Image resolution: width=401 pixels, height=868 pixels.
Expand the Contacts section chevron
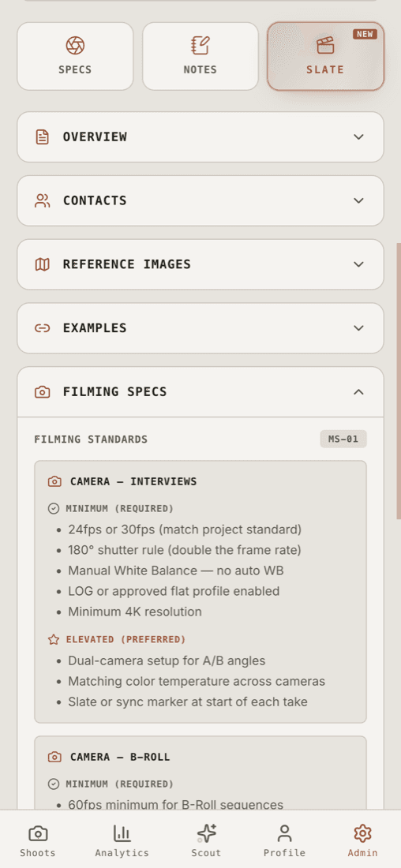(359, 200)
